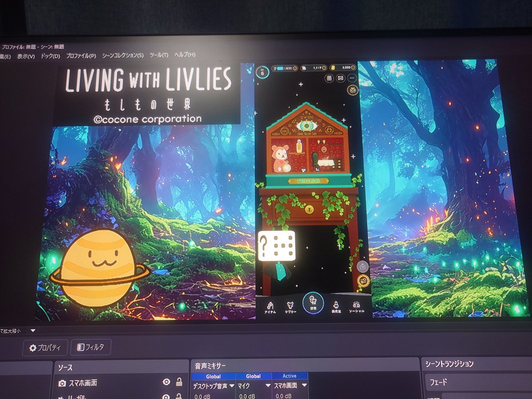Viewport: 532px width, 399px height.
Task: Open スマホ画面 mixer dropdown arrow
Action: point(304,385)
